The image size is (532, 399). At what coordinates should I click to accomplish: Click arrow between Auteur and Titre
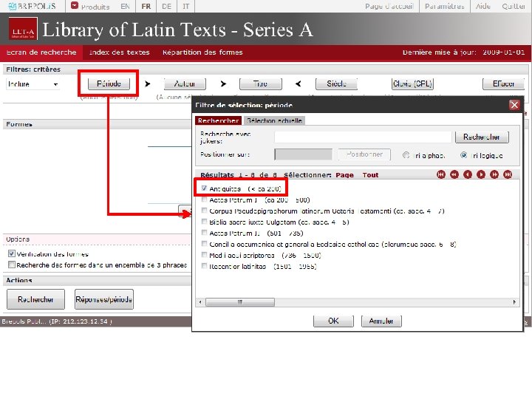point(223,83)
